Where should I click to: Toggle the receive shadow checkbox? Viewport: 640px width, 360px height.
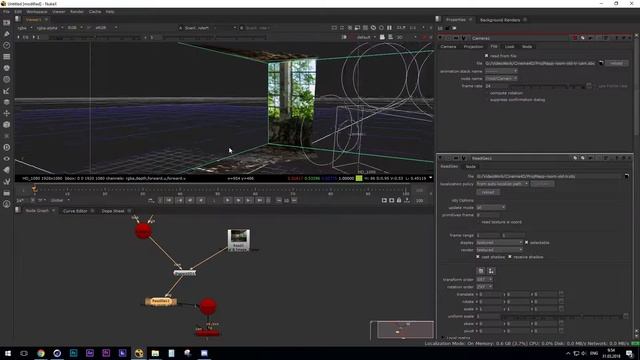click(x=510, y=257)
